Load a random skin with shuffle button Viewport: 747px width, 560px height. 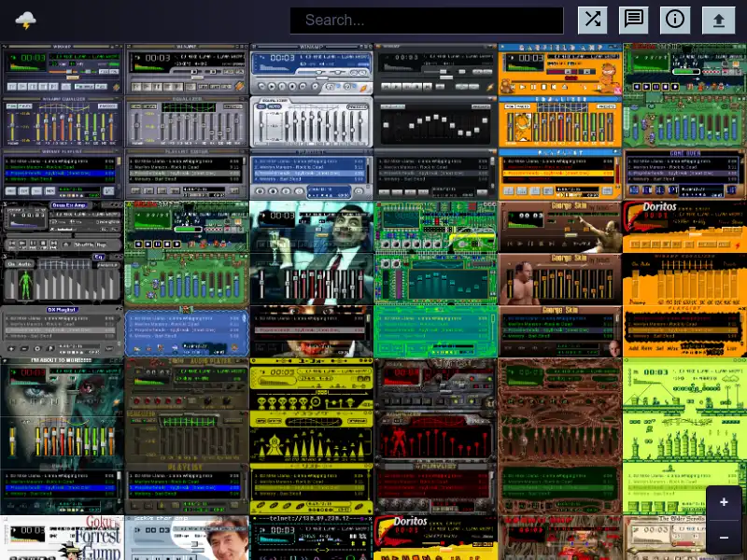coord(592,20)
